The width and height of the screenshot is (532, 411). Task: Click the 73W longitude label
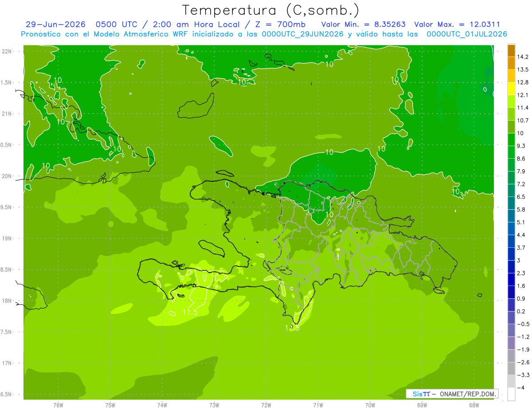214,405
